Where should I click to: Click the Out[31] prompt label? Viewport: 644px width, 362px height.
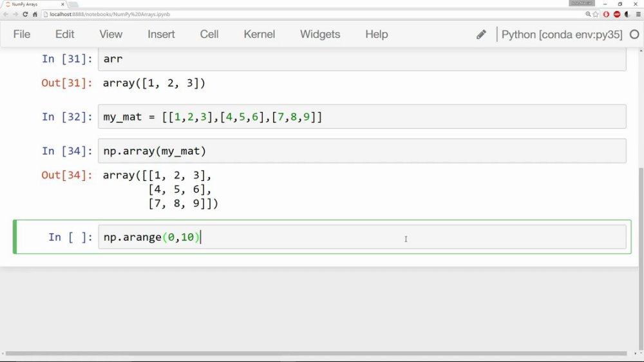tap(67, 83)
